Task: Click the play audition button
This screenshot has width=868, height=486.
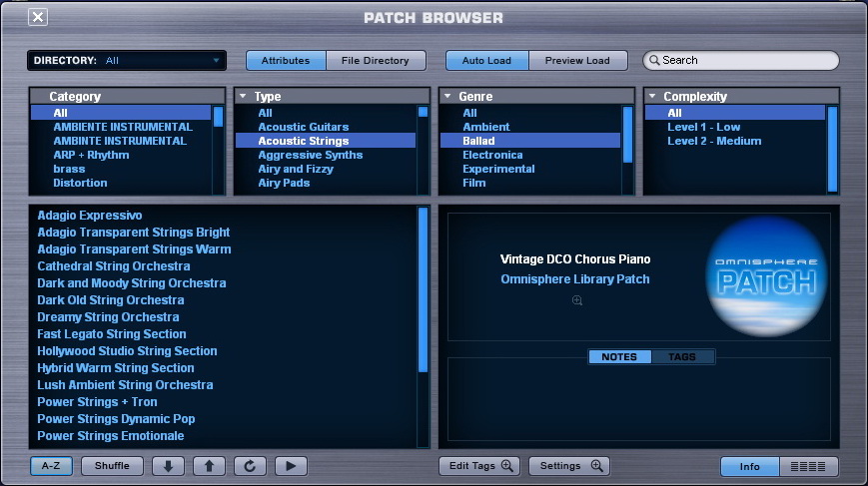Action: click(x=291, y=466)
